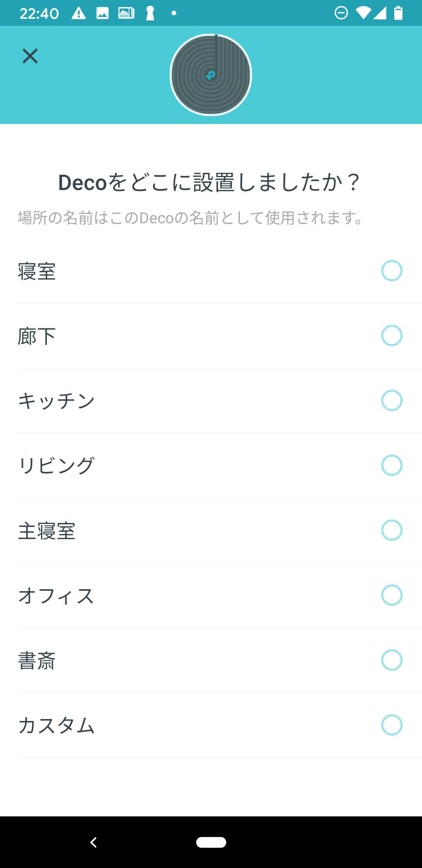The image size is (422, 868).
Task: Select the 主寝室 radio button
Action: click(x=392, y=530)
